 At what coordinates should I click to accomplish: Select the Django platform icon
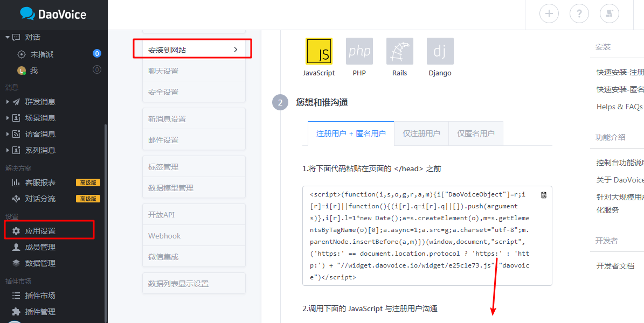pos(440,51)
